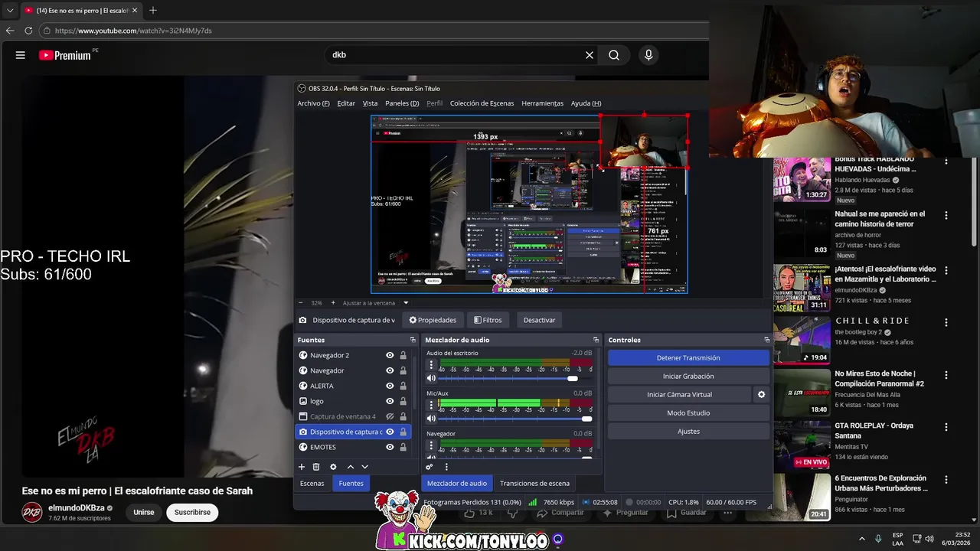Mute Audio del escritorio speaker

coord(431,378)
